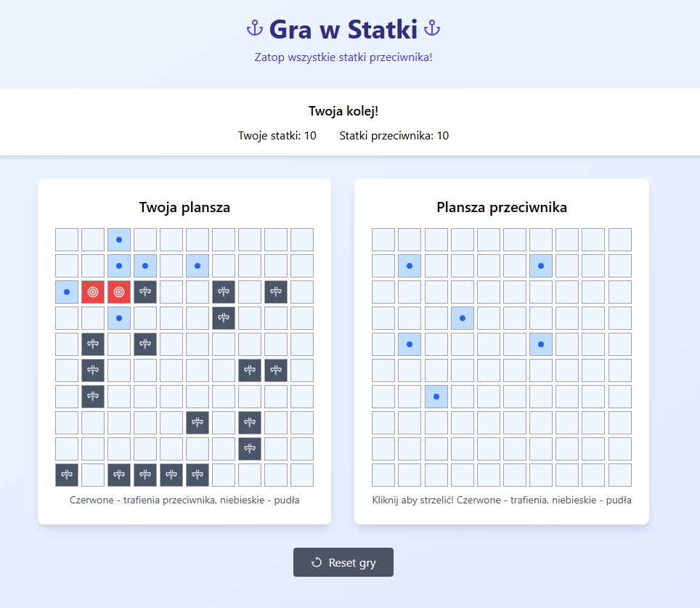Select the rightmost ship icon in the third row

click(x=276, y=292)
